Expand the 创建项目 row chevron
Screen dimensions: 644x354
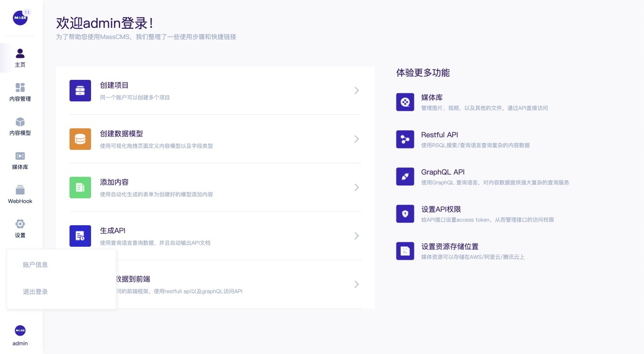click(x=357, y=91)
